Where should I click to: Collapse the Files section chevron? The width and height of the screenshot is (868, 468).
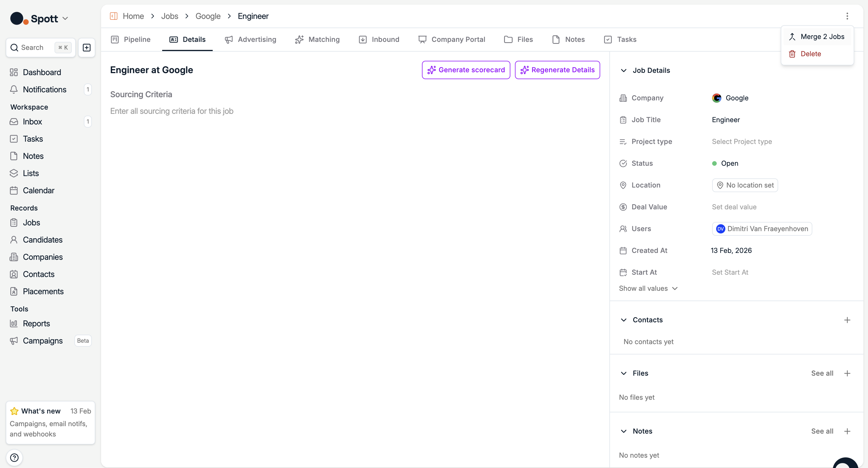(624, 373)
